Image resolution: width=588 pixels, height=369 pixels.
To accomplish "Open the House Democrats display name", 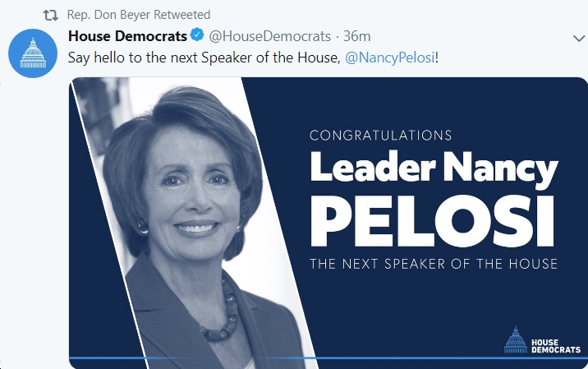I will (127, 36).
